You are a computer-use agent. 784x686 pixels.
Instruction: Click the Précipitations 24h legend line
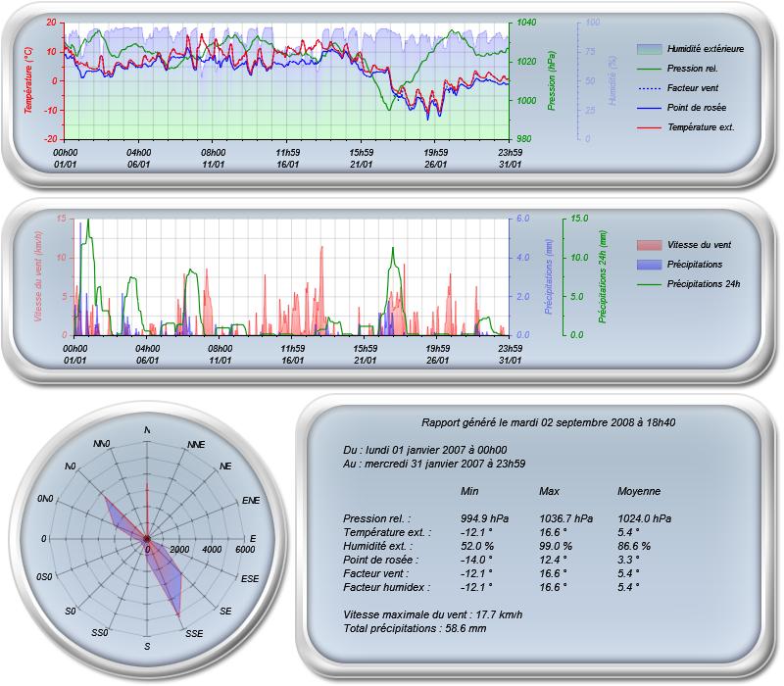(x=649, y=284)
